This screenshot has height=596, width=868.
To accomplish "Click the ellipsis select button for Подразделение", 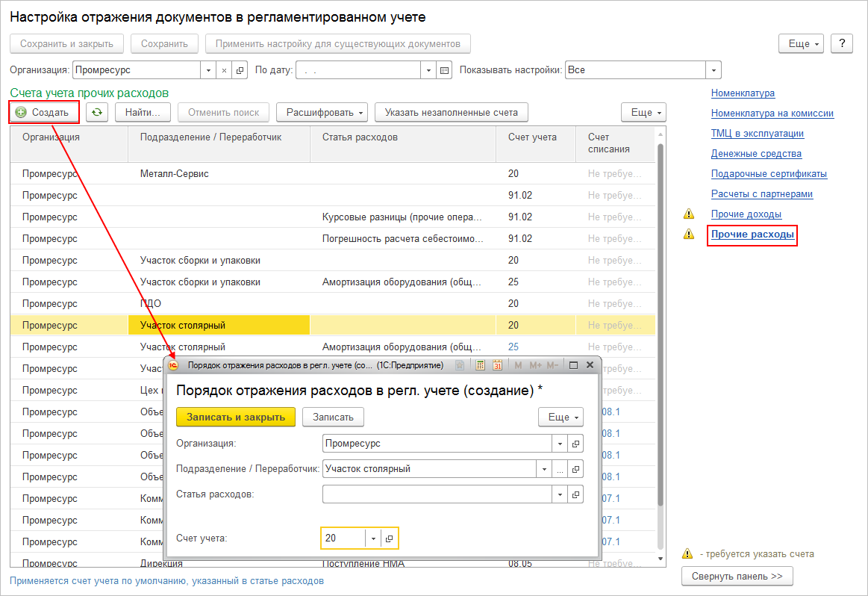I will point(561,469).
